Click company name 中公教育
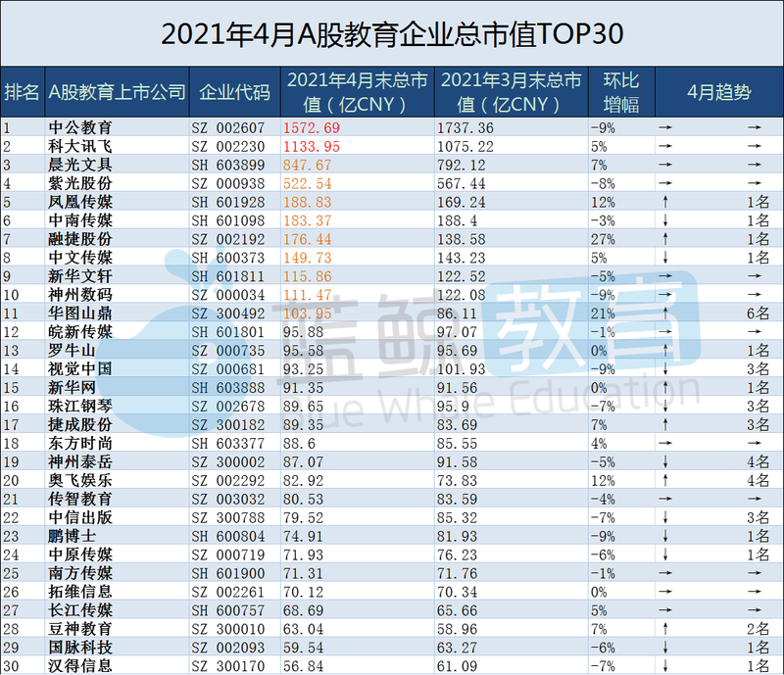This screenshot has width=784, height=675. pos(80,127)
